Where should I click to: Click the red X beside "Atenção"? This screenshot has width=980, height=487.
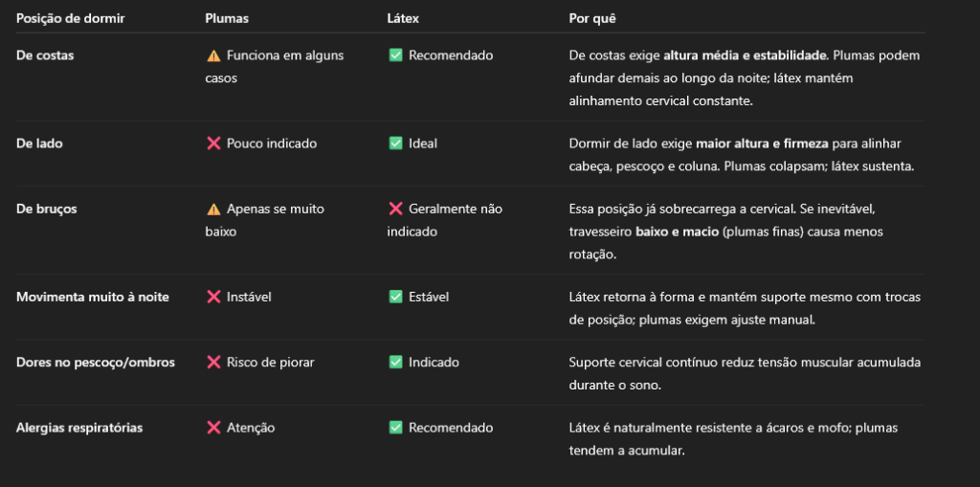(x=213, y=428)
